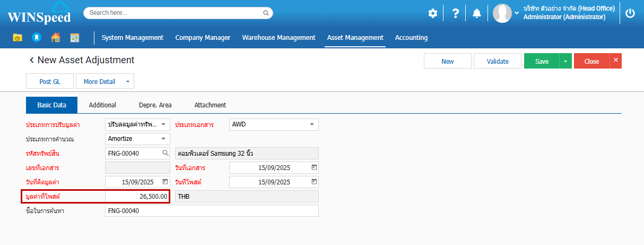Open the notifications bell
The image size is (644, 245).
click(476, 13)
